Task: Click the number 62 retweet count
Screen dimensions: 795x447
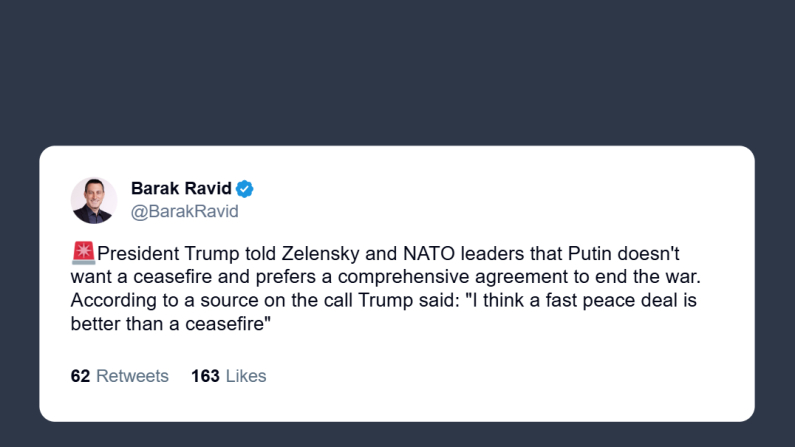Action: [80, 376]
